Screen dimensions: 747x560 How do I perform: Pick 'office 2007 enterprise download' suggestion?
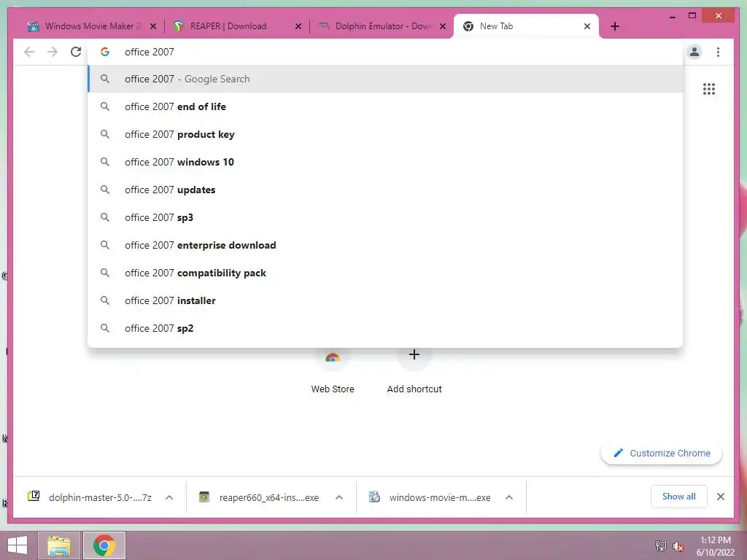385,245
